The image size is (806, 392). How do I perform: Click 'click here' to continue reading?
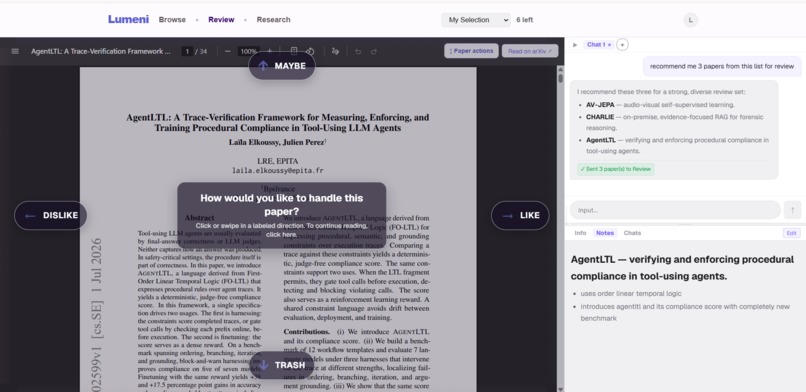pos(282,235)
